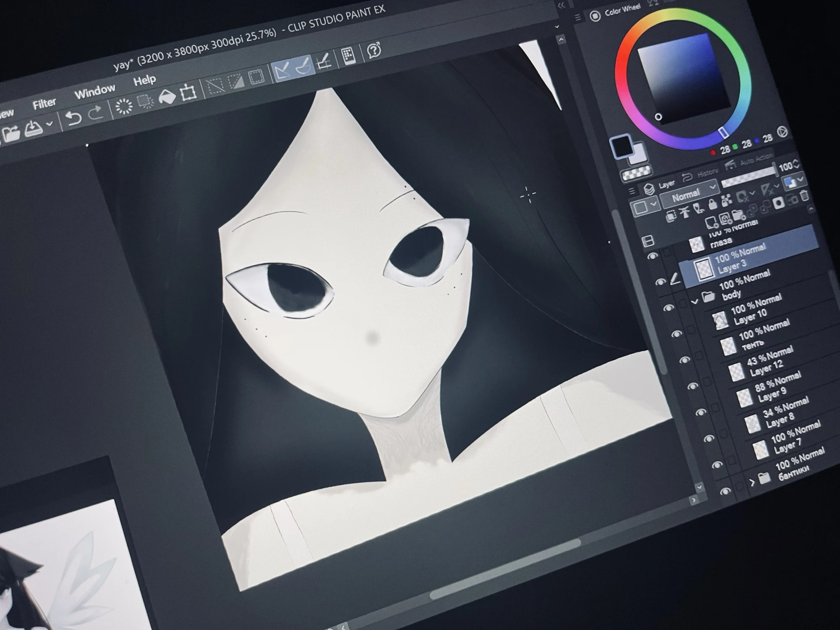Toggle visibility of Layer 10
The image size is (840, 630).
[677, 334]
